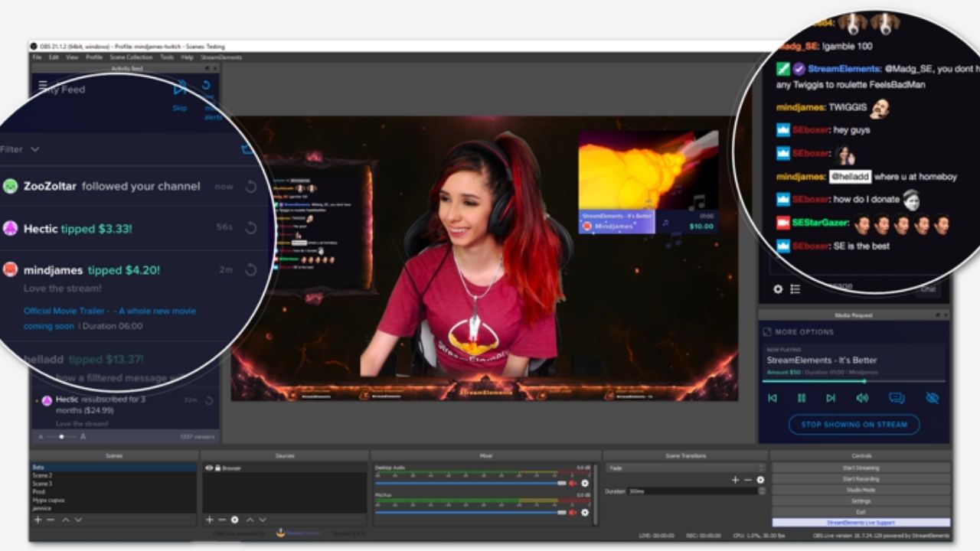
Task: Replay the Hectic $3.33 tip alert
Action: coord(250,228)
